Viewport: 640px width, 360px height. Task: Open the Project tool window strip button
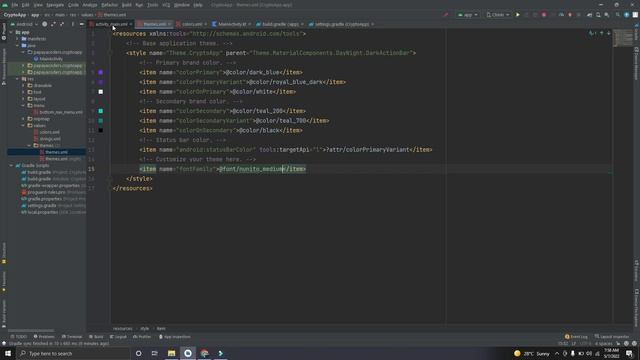tap(4, 31)
